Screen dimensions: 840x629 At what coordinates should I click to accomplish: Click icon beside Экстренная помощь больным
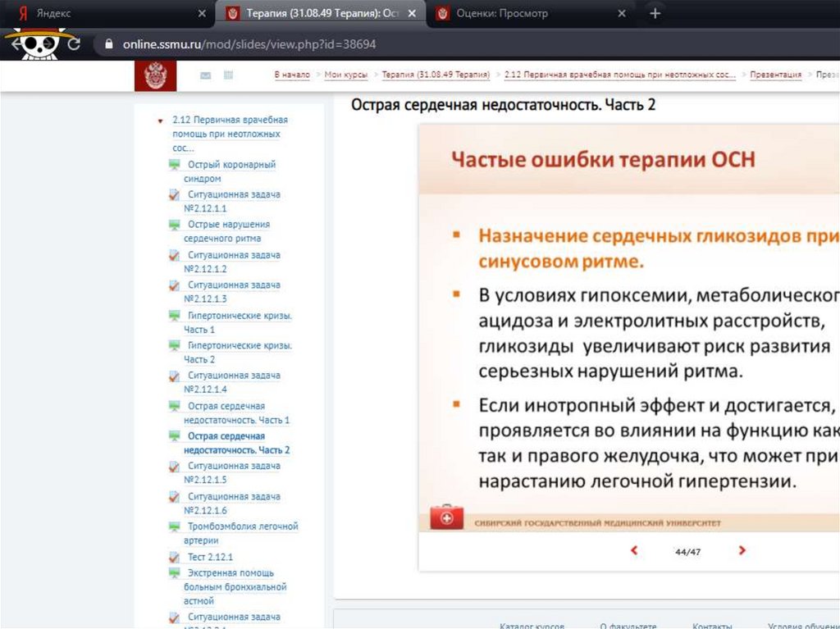175,573
